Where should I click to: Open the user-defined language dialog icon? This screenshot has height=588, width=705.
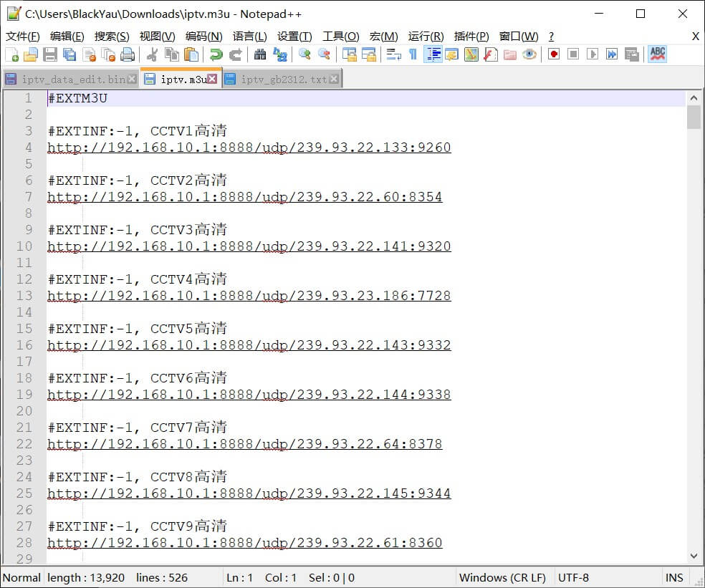(451, 55)
